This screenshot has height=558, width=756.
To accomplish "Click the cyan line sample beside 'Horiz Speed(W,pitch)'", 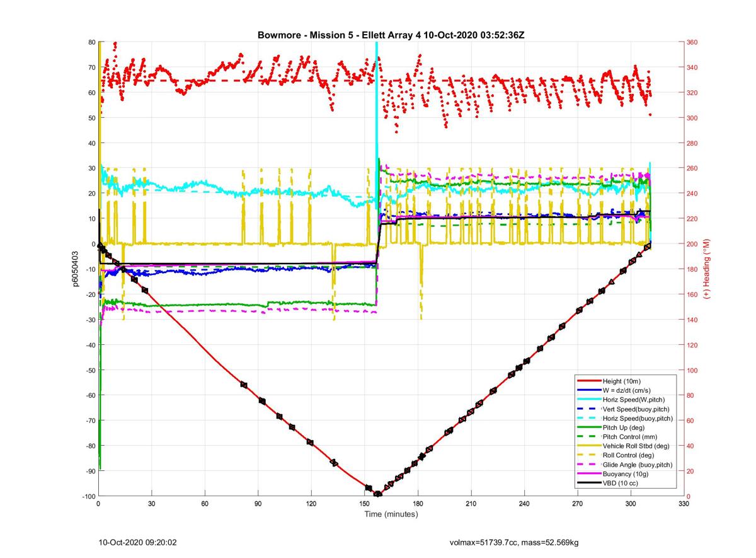I will pyautogui.click(x=589, y=400).
